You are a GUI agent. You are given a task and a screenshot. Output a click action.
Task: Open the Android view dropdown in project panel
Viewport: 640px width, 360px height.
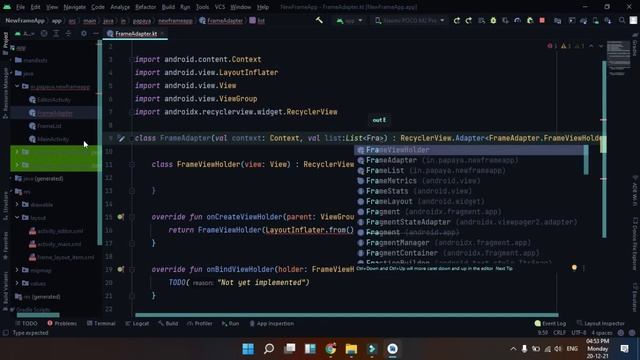[25, 33]
